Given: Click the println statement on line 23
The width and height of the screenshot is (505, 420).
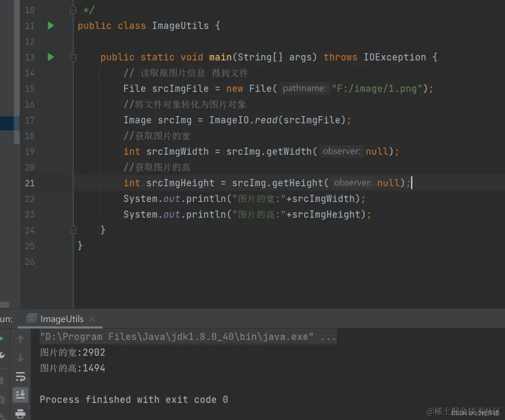Looking at the screenshot, I should (x=247, y=215).
